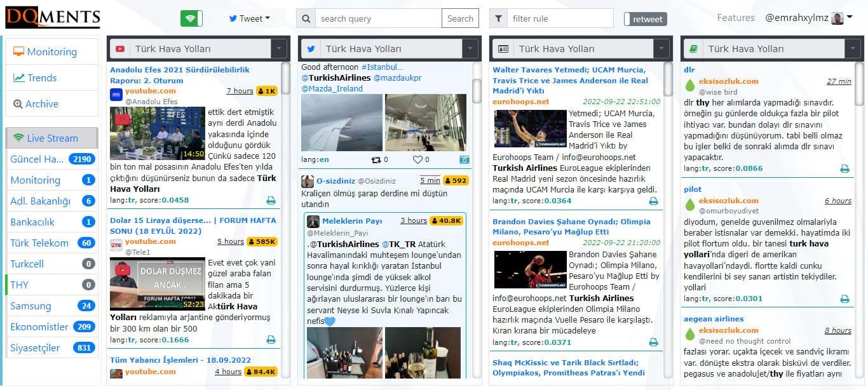Image resolution: width=868 pixels, height=390 pixels.
Task: Open the Tweet dropdown menu
Action: tap(250, 18)
